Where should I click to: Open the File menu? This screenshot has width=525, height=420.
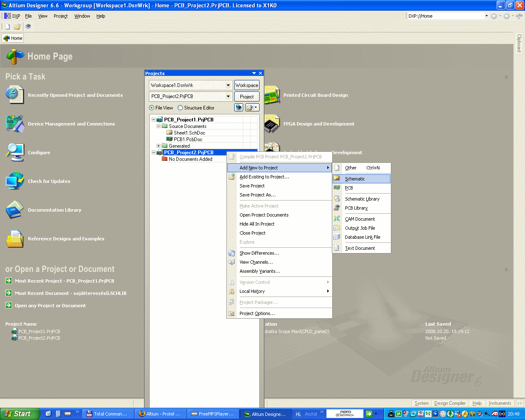(28, 16)
